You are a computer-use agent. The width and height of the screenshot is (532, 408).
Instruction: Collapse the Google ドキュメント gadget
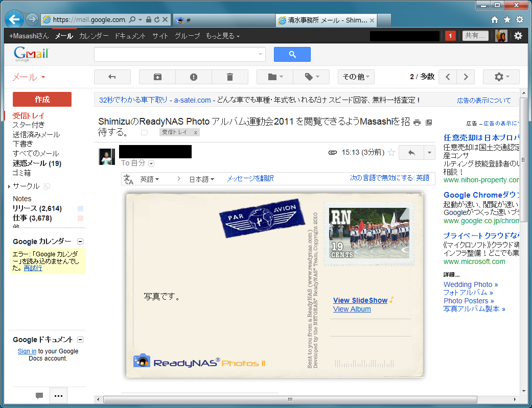(80, 340)
